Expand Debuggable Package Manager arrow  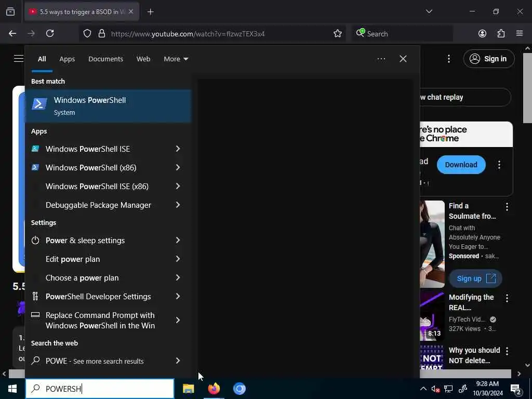[178, 205]
